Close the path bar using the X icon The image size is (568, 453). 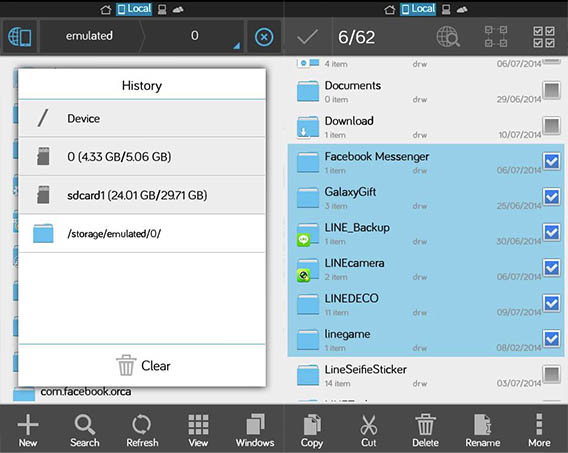click(264, 37)
